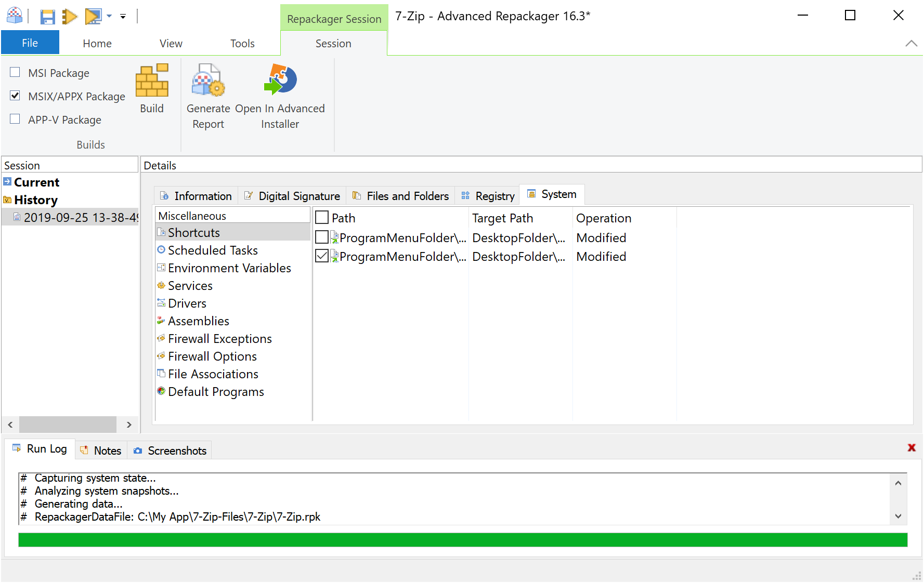Select Current in the Session tree
This screenshot has width=924, height=583.
[x=36, y=182]
